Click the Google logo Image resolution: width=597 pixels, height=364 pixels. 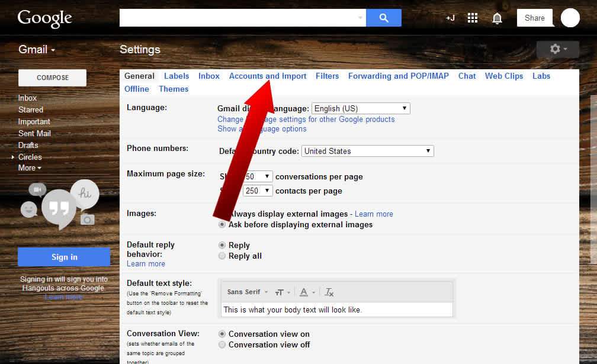pyautogui.click(x=45, y=18)
